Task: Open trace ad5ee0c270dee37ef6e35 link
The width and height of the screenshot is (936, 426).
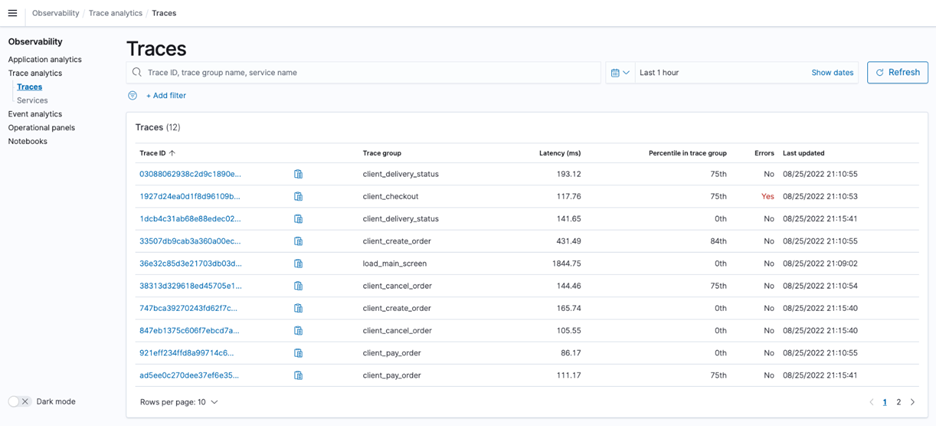Action: tap(190, 375)
